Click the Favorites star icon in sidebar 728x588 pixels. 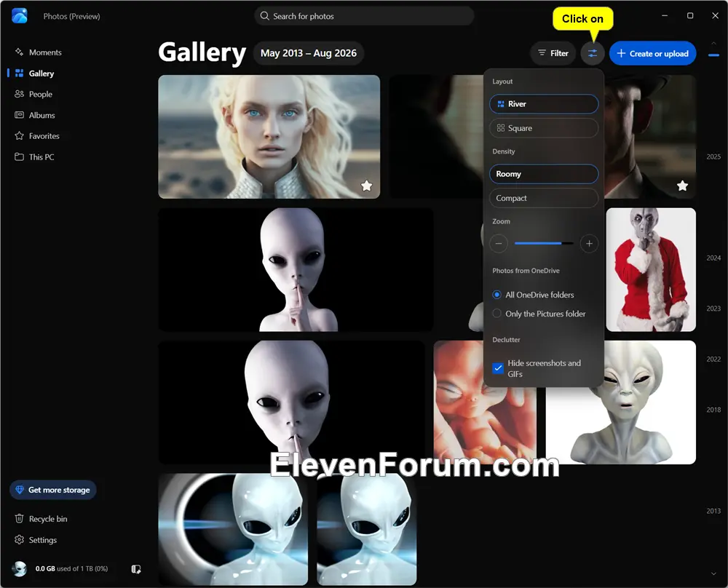(19, 136)
